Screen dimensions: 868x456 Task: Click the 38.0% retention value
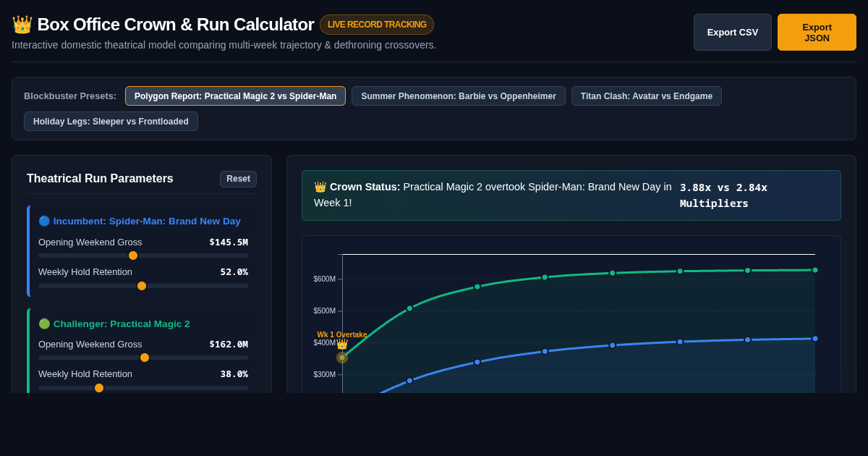pos(234,374)
